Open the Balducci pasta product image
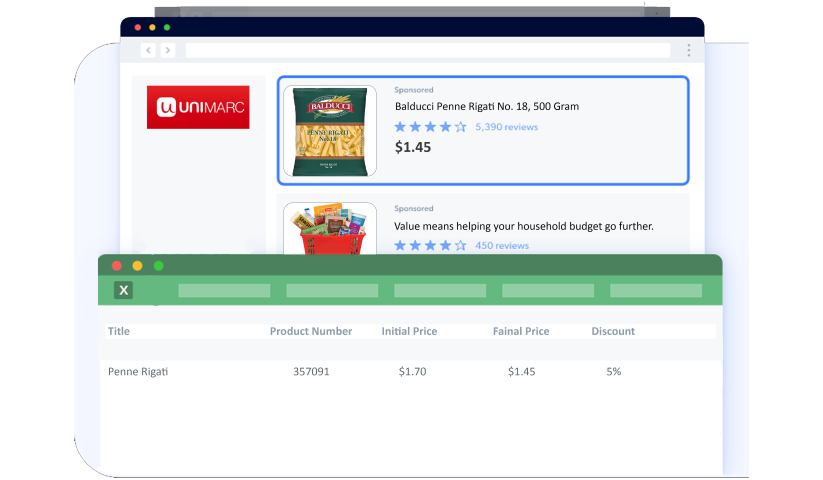The width and height of the screenshot is (823, 480). tap(330, 131)
